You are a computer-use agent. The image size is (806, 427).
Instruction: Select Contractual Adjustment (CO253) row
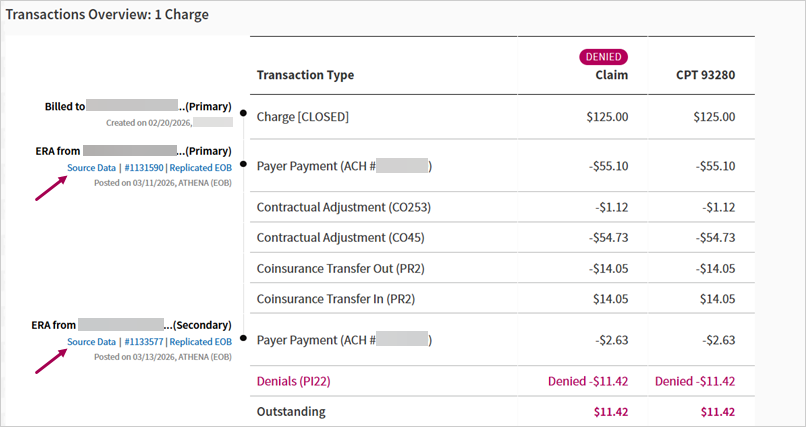[x=502, y=207]
